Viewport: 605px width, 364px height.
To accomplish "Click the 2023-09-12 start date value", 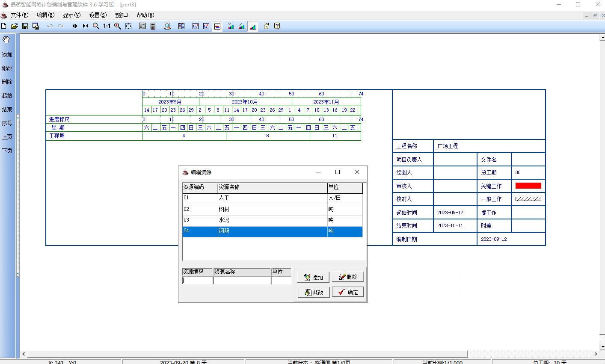I will tap(450, 213).
